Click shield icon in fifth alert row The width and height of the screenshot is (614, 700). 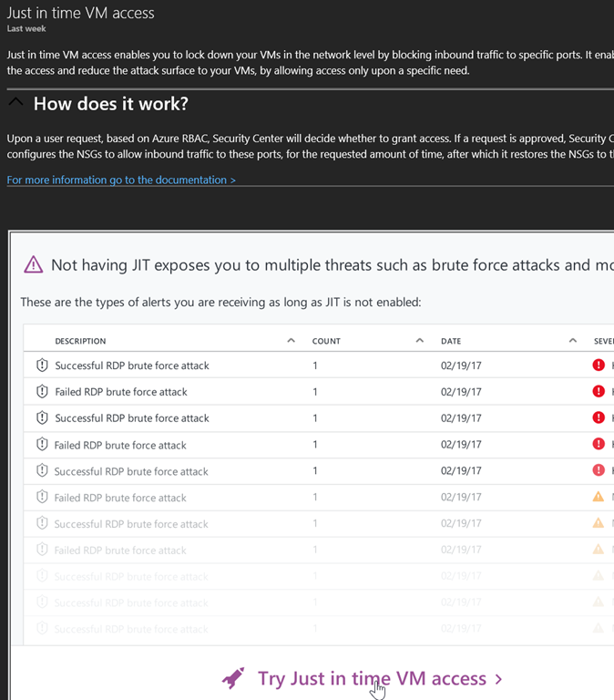(42, 471)
